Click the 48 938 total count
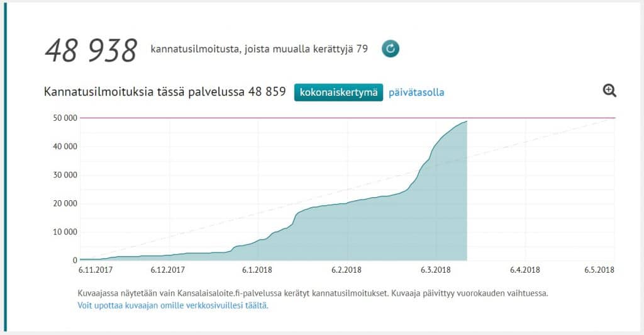 pyautogui.click(x=91, y=50)
